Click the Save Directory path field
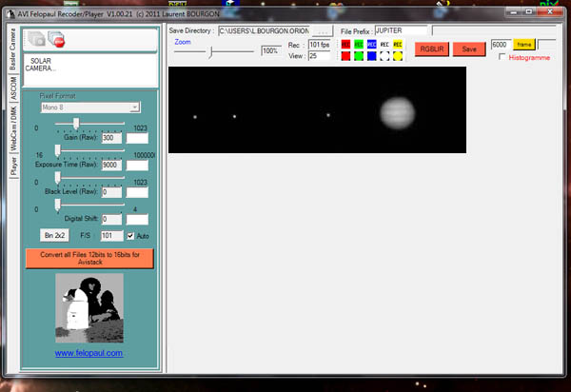 click(264, 31)
